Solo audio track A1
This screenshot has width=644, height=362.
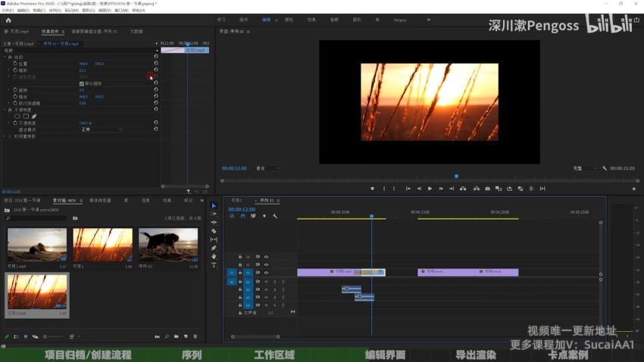click(275, 282)
